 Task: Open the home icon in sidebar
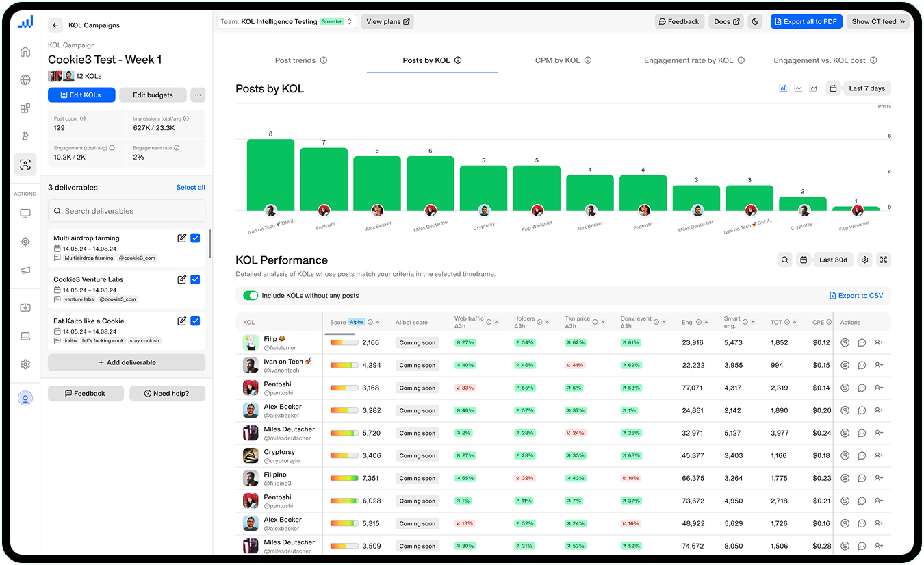click(25, 52)
